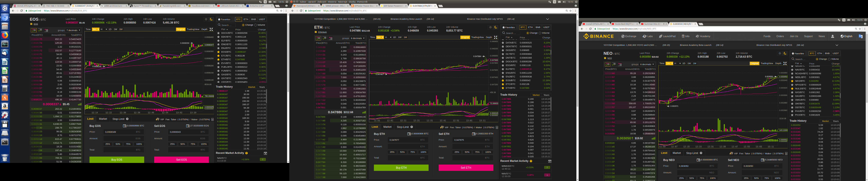Show only buy orders in the ETH order book
Screen dimensions: 868x181
pyautogui.click(x=324, y=38)
